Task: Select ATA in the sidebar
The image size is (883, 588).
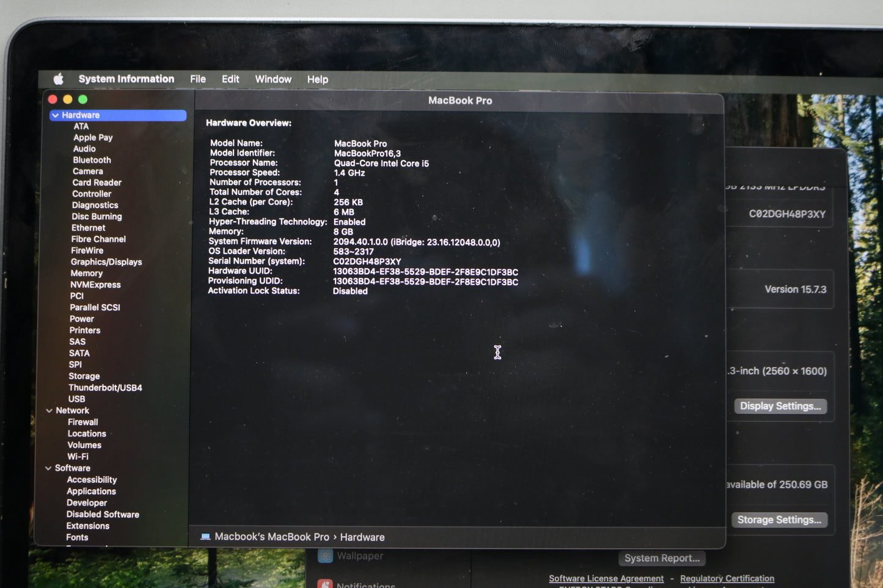Action: point(81,126)
